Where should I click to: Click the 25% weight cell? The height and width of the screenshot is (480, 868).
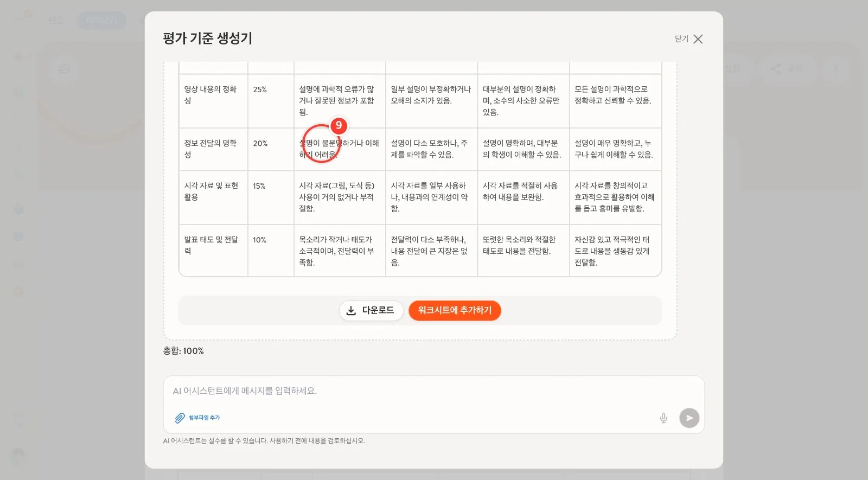coord(271,101)
